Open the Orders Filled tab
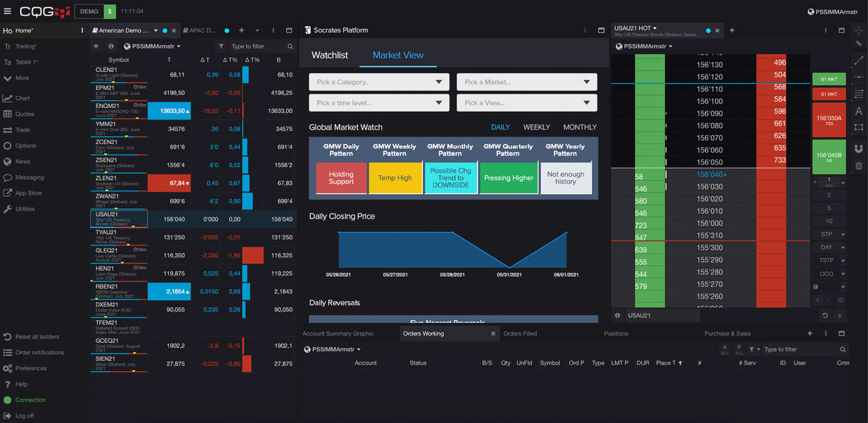This screenshot has width=868, height=423. [x=520, y=334]
